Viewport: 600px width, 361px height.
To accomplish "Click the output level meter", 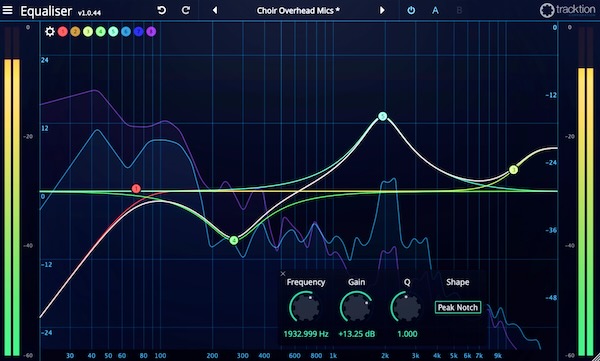I will pyautogui.click(x=586, y=191).
